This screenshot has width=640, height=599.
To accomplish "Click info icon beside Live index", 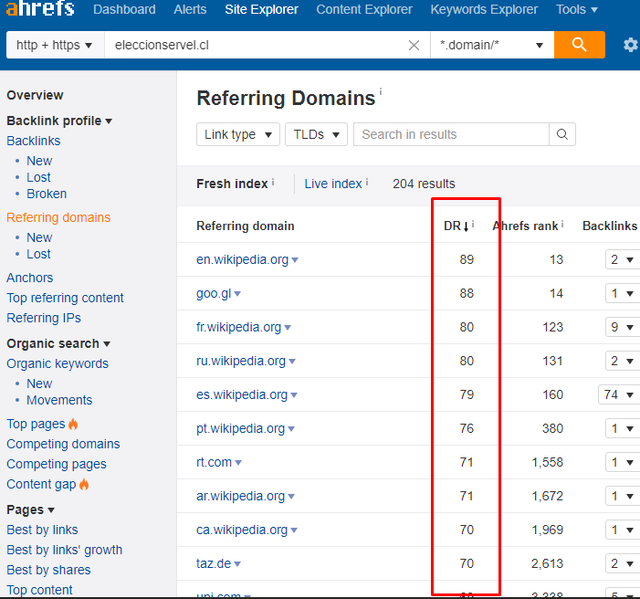I will (x=367, y=182).
